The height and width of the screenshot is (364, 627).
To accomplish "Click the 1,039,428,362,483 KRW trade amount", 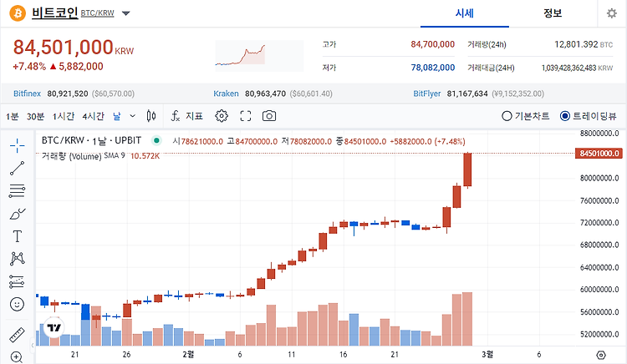I will 577,68.
